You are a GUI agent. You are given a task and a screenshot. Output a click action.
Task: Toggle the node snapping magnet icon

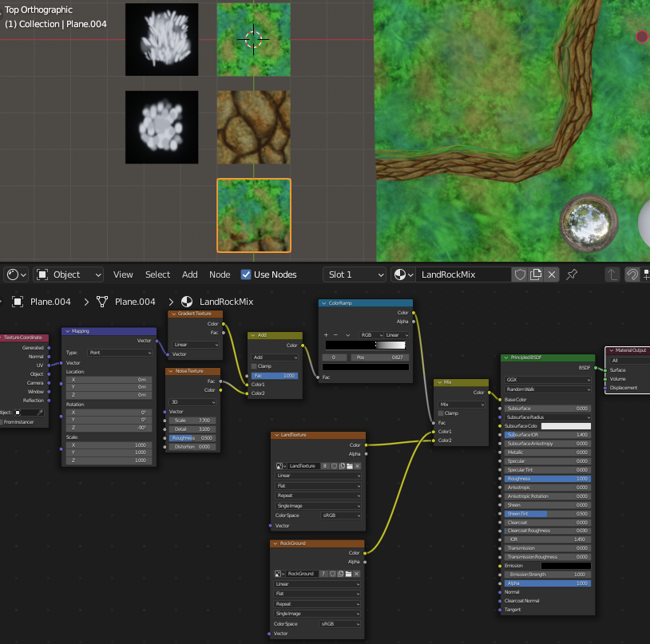click(632, 275)
